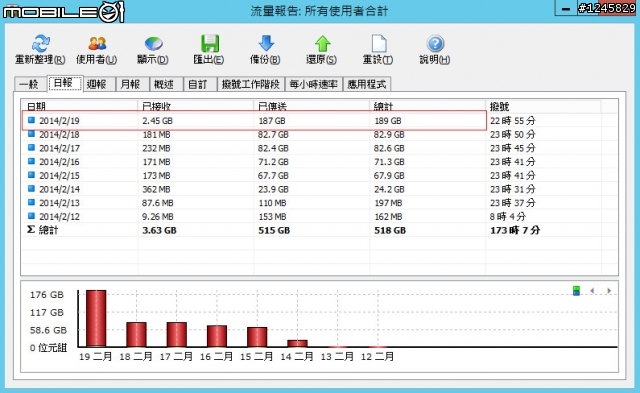Click the 備份 backup down-arrow icon

tap(266, 44)
